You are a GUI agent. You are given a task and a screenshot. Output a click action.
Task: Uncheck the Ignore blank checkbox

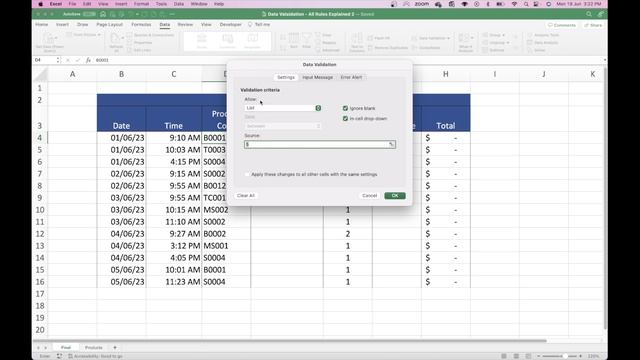point(345,108)
